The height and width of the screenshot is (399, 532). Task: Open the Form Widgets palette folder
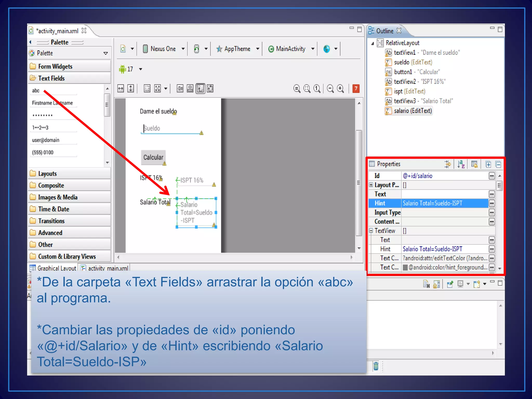point(69,66)
